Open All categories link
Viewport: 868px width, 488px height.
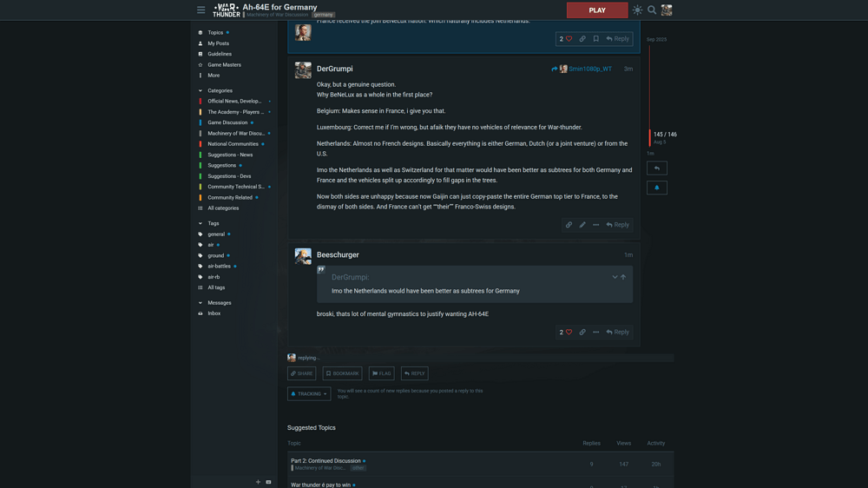[x=223, y=208]
